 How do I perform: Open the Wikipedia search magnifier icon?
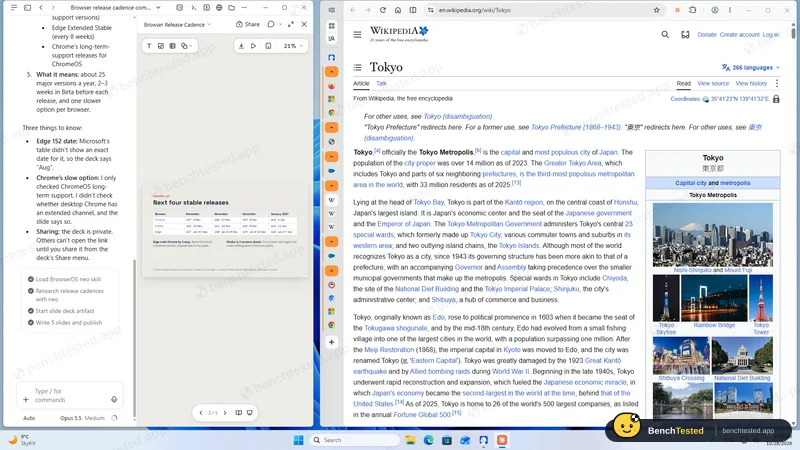point(665,35)
